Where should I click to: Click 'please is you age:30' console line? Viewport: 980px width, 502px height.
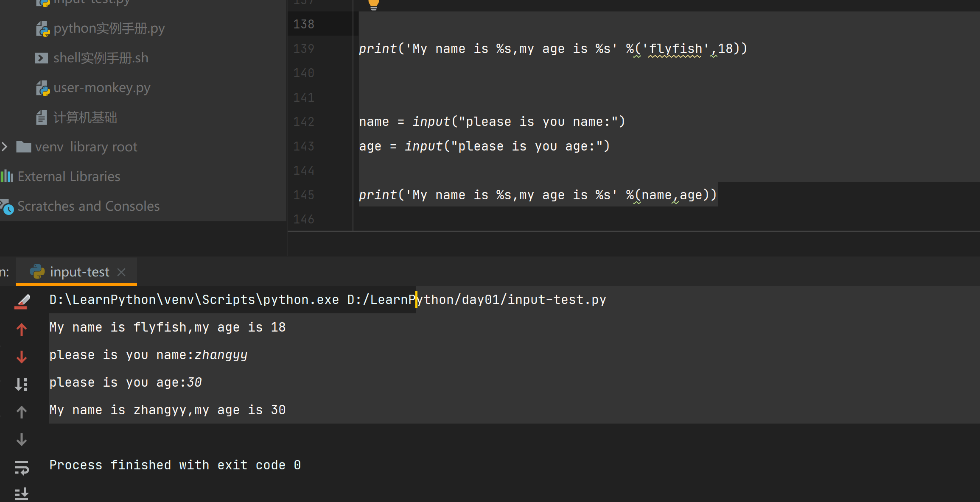pyautogui.click(x=126, y=382)
